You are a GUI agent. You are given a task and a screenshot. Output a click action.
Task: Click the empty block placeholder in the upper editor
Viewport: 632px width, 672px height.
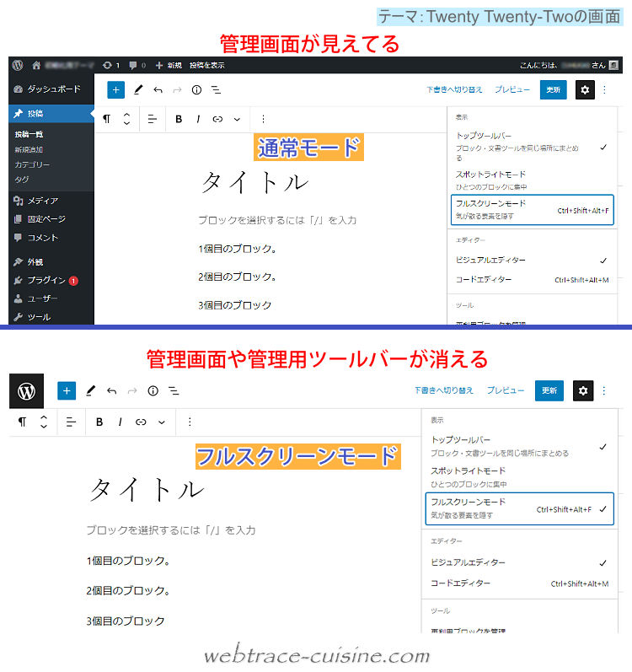(x=277, y=220)
